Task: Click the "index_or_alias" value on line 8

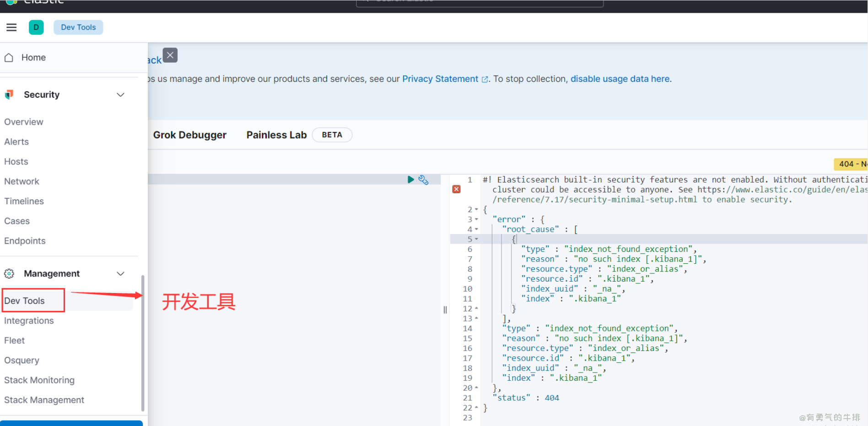Action: 645,269
